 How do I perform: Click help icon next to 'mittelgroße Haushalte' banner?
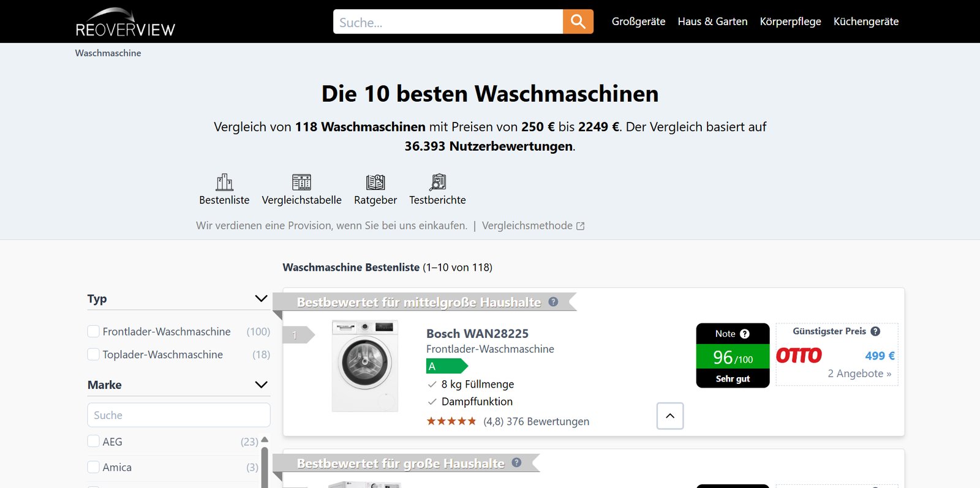(x=553, y=301)
